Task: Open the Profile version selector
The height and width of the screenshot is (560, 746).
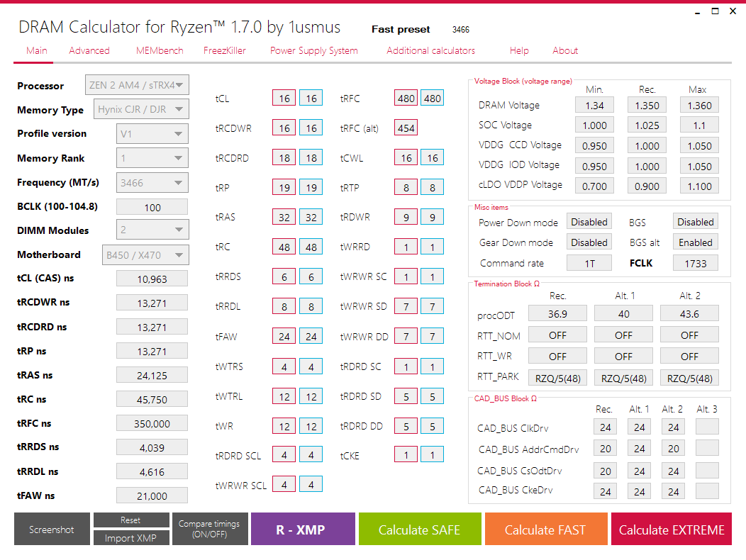Action: coord(152,133)
